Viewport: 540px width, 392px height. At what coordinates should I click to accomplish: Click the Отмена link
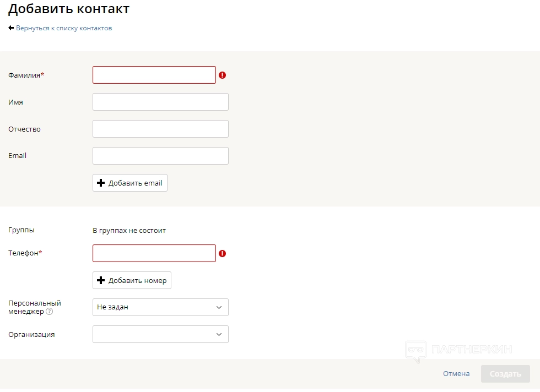(x=456, y=374)
